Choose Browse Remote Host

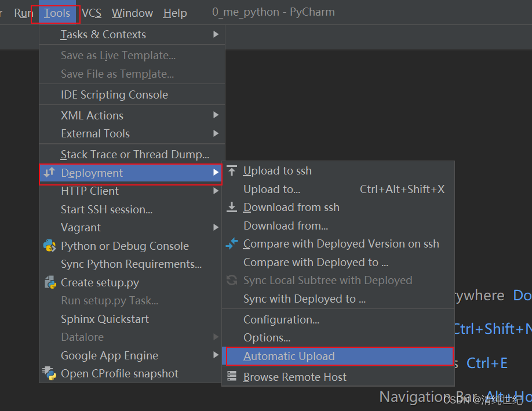[338, 377]
